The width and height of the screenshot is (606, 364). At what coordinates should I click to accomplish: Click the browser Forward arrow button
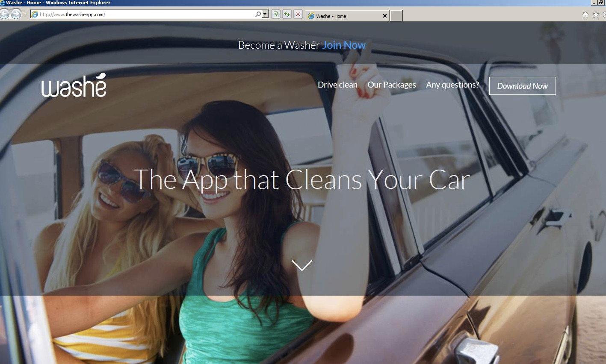16,15
